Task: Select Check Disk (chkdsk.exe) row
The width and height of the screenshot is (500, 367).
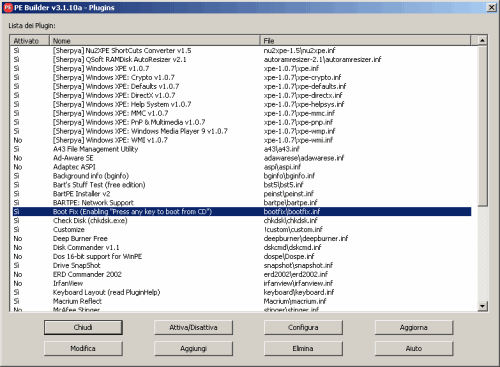Action: click(x=242, y=221)
